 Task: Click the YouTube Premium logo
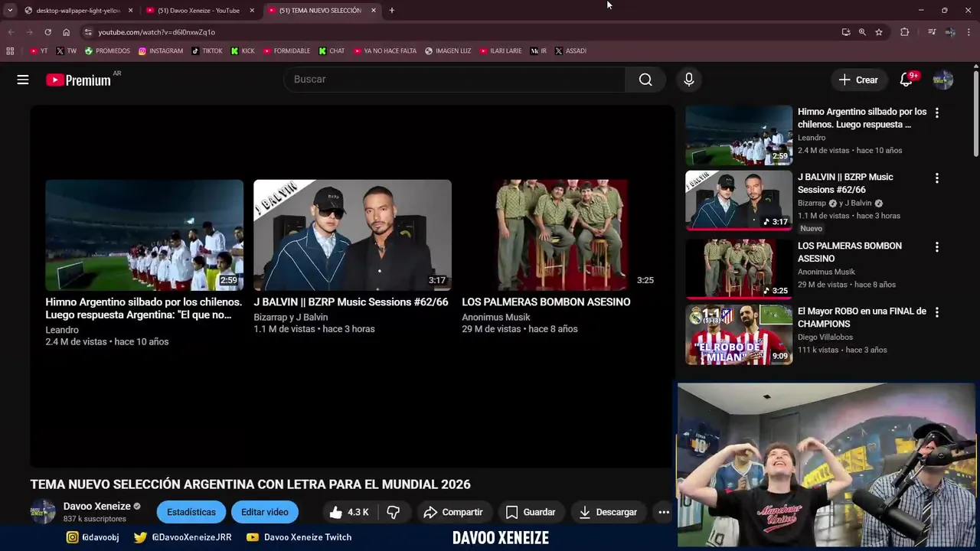tap(79, 80)
